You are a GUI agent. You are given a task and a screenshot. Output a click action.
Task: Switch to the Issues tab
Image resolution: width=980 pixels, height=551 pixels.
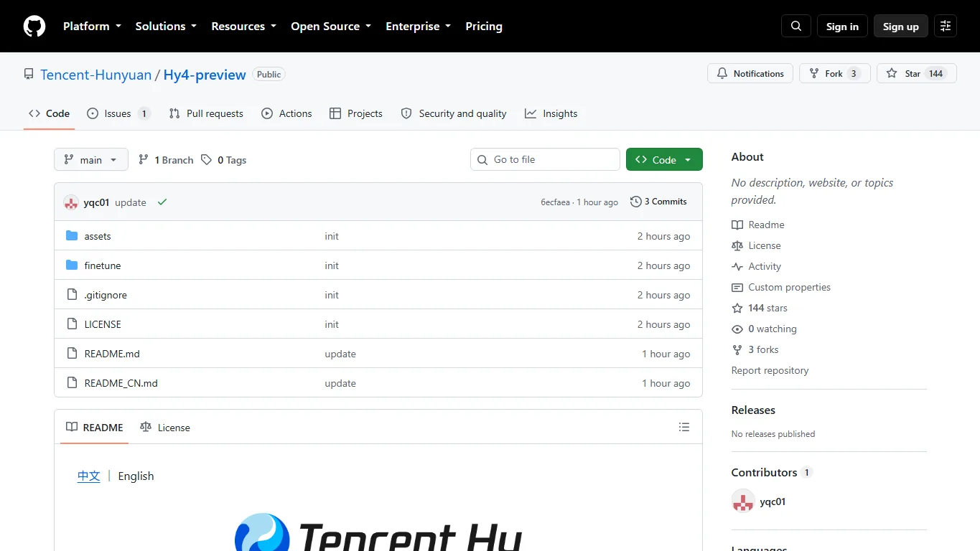pos(118,113)
